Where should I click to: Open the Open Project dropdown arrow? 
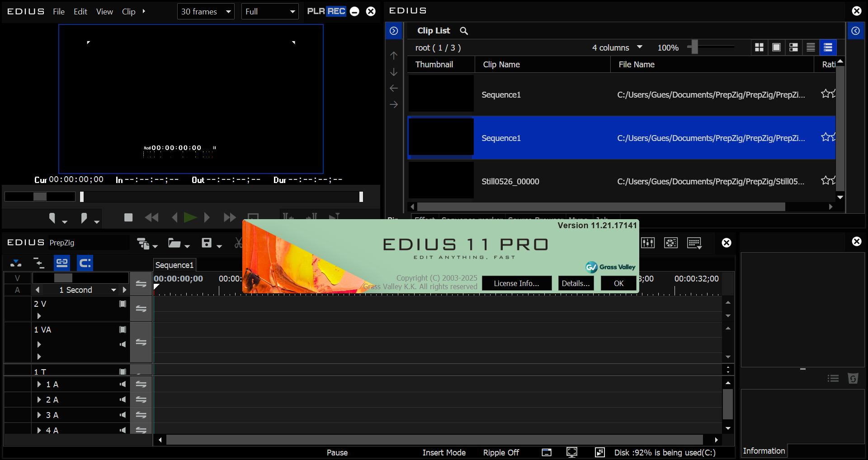(x=187, y=246)
